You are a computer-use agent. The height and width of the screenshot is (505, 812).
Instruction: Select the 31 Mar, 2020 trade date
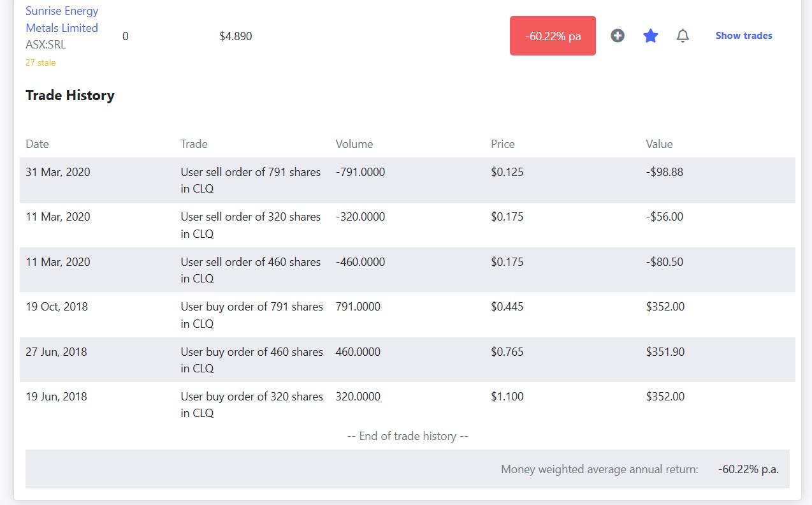click(x=57, y=172)
